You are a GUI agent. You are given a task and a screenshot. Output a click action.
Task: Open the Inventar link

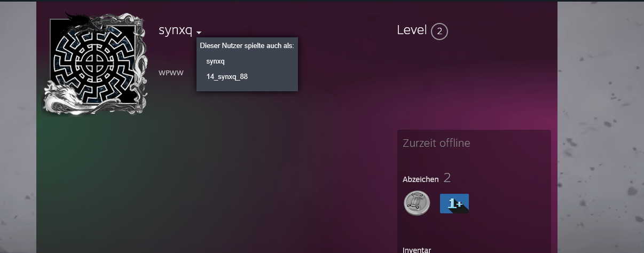point(417,250)
